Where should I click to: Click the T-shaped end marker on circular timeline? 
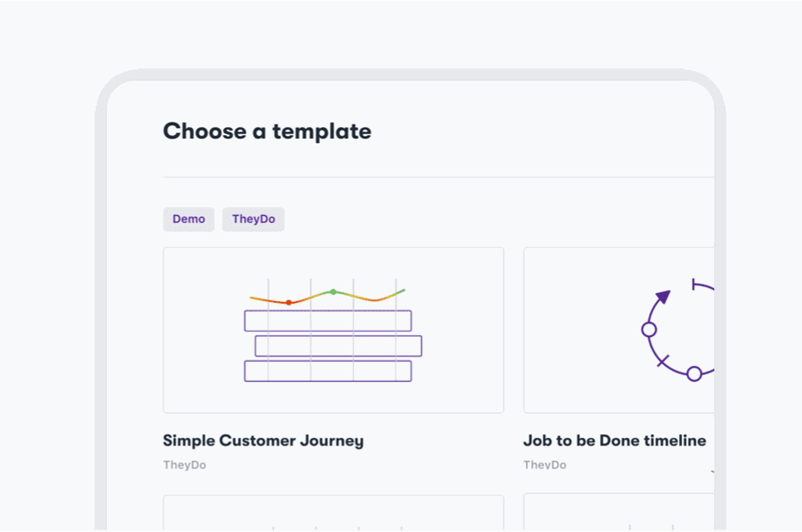click(x=694, y=285)
